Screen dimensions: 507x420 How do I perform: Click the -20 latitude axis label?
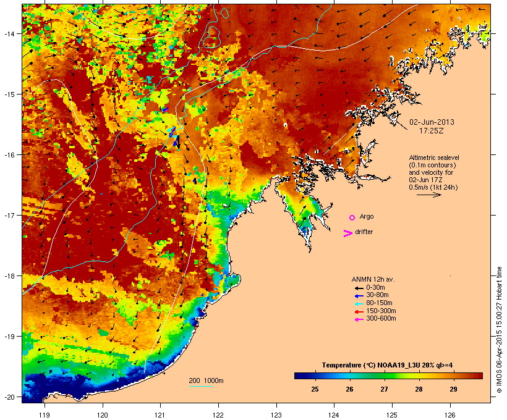tap(9, 397)
